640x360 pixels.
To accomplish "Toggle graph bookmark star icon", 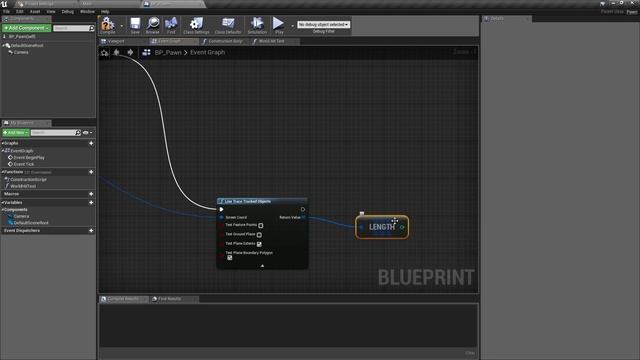I will (104, 52).
